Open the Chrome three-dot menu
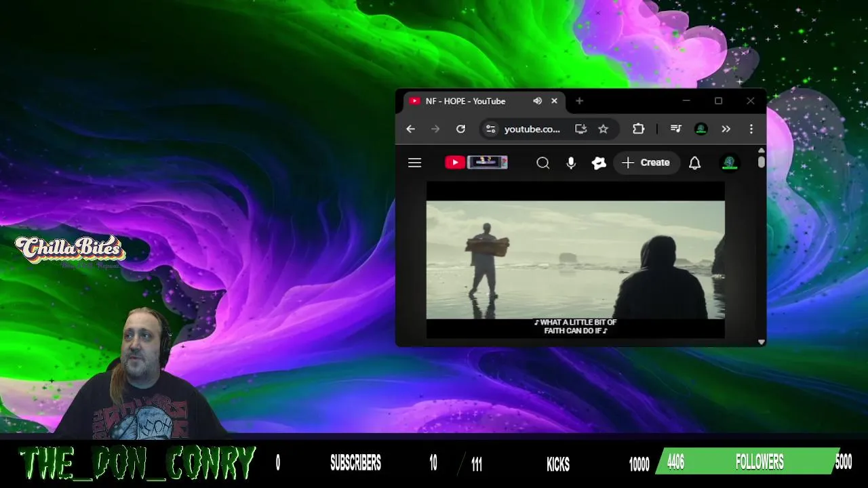Screen dimensions: 868x488 (x=751, y=129)
